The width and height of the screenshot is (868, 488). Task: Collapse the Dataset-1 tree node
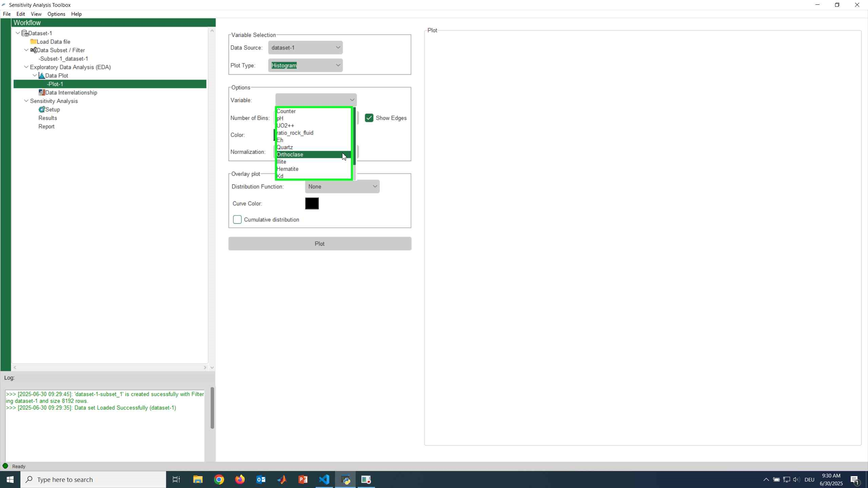coord(18,33)
